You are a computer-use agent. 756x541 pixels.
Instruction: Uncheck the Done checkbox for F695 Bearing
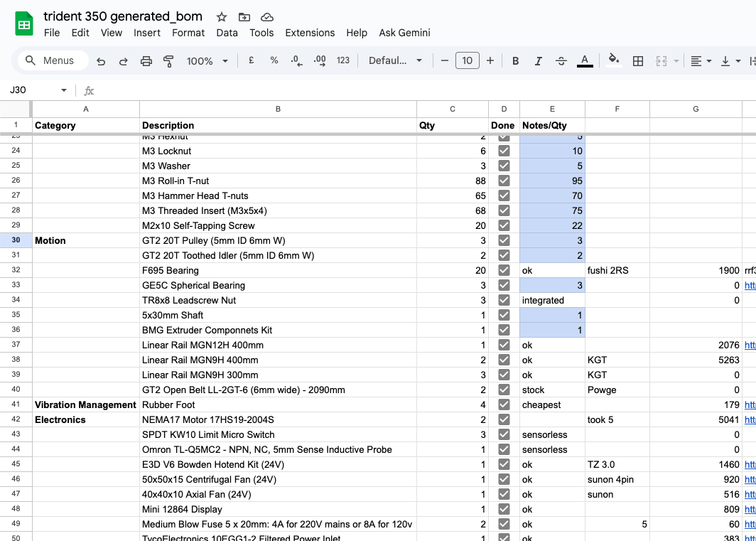point(504,270)
